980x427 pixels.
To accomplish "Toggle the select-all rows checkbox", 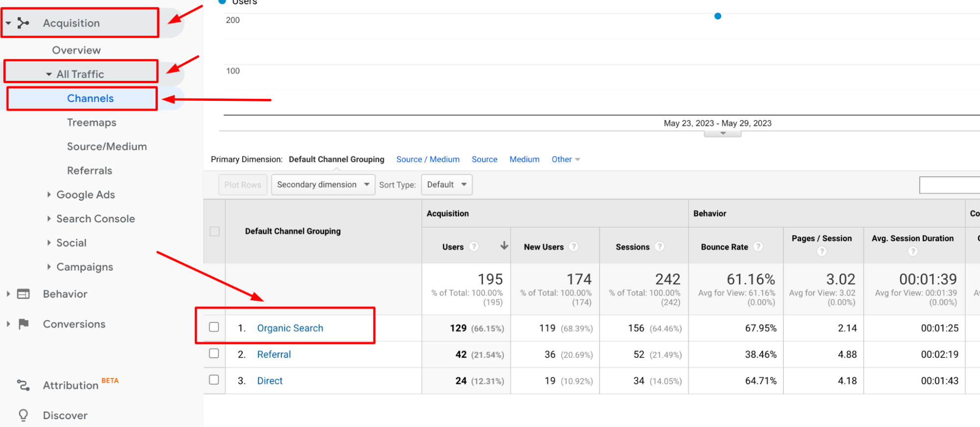I will [x=215, y=231].
